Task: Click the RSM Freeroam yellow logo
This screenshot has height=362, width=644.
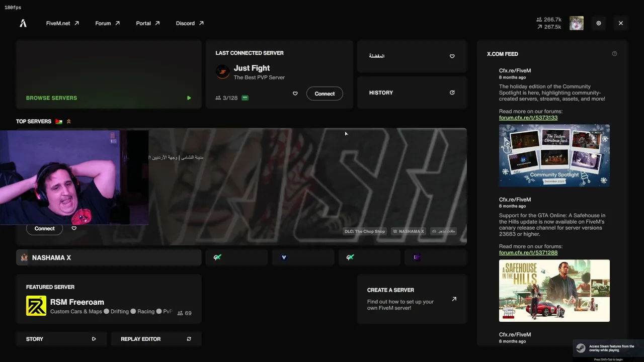Action: (36, 306)
